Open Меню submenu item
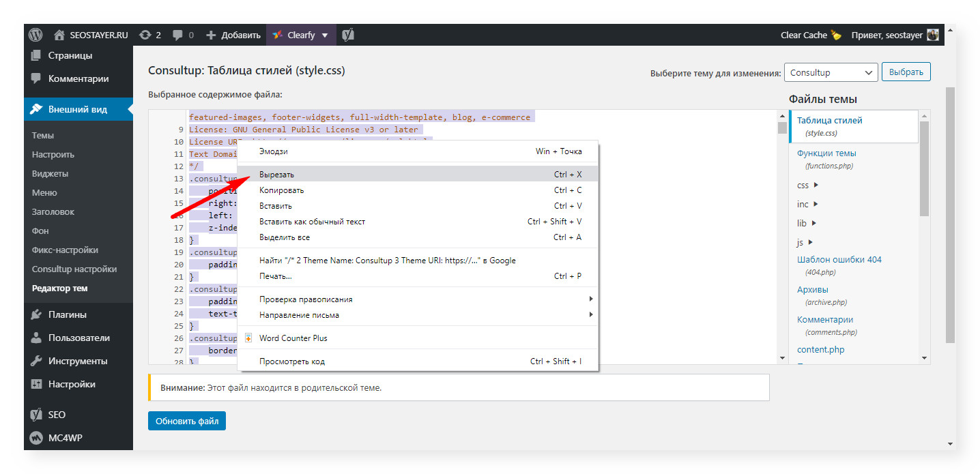Viewport: 980px width, 474px height. coord(44,193)
